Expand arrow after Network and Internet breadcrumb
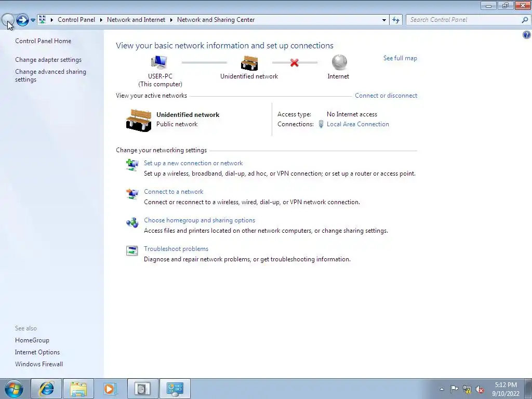 pos(171,20)
